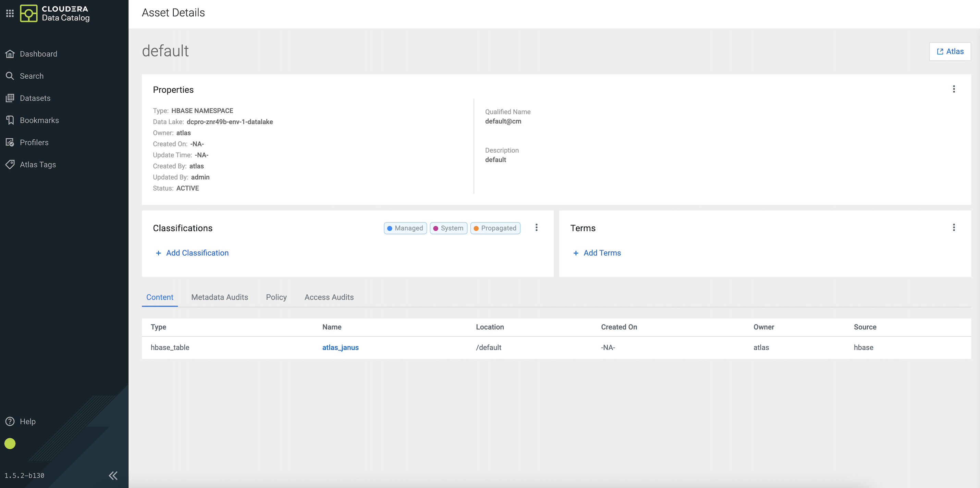Switch to the Metadata Audits tab
The width and height of the screenshot is (980, 488).
[x=220, y=297]
